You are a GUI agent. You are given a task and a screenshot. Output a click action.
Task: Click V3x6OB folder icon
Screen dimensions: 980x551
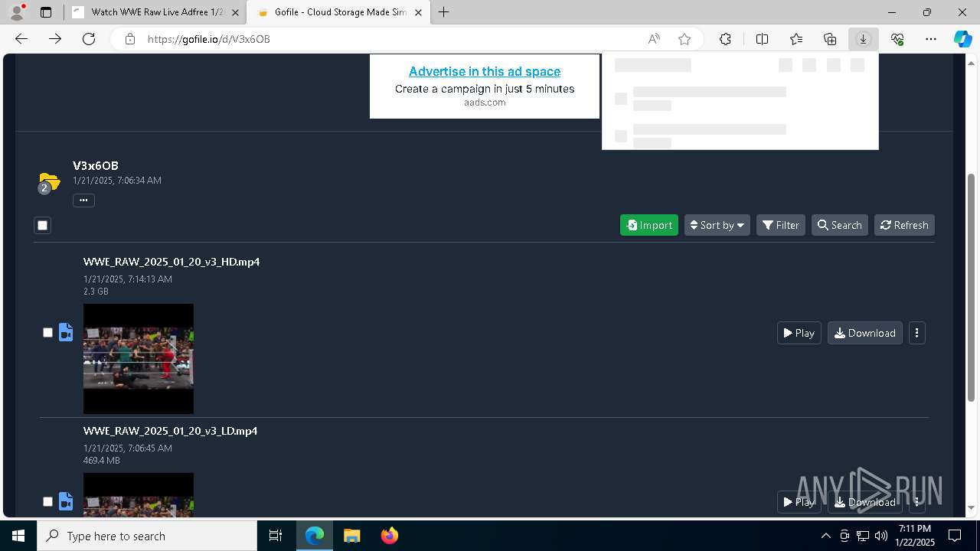(49, 183)
